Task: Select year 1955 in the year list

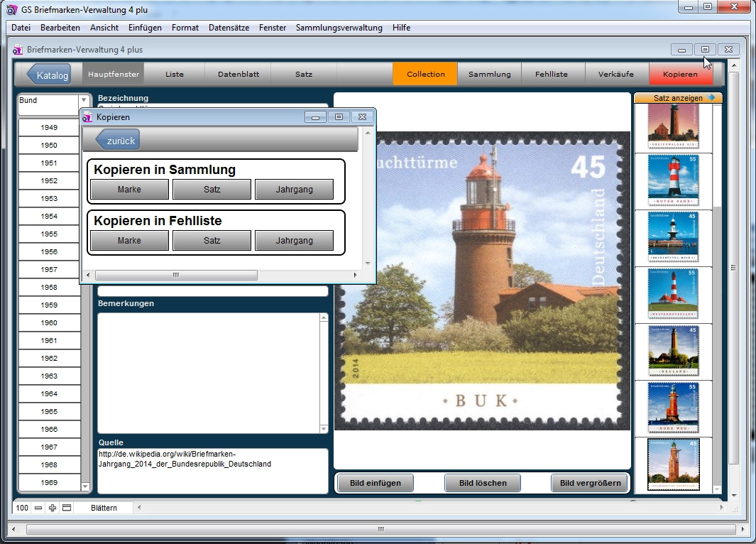Action: (x=49, y=234)
